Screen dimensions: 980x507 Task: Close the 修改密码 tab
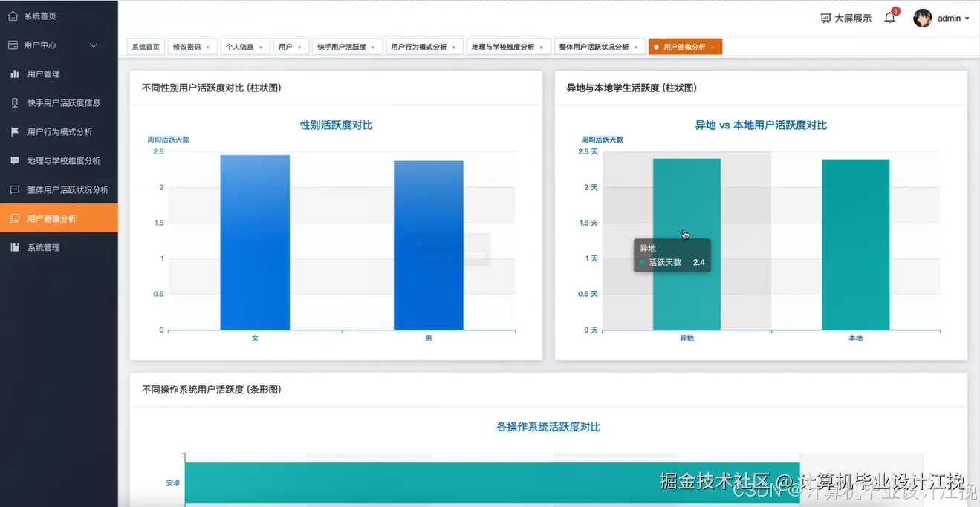pos(207,48)
